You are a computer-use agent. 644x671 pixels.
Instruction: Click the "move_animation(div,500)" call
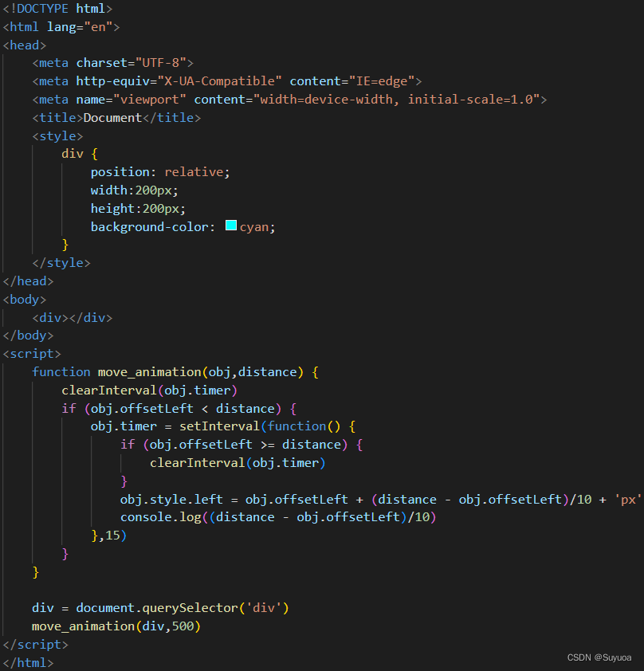pos(116,626)
